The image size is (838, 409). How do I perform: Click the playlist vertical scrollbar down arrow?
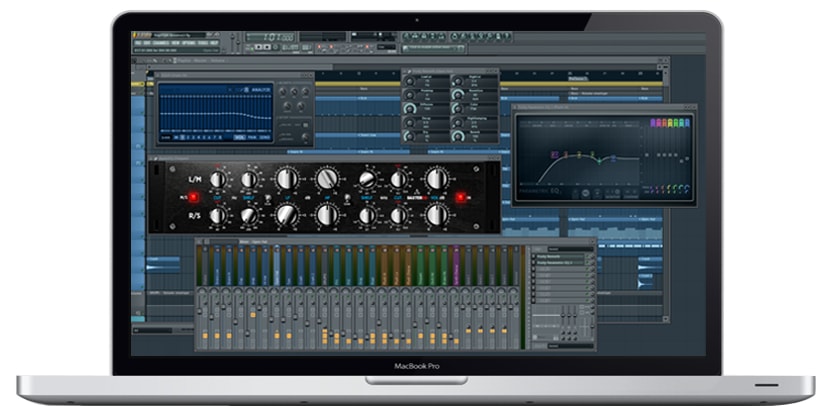[x=666, y=319]
